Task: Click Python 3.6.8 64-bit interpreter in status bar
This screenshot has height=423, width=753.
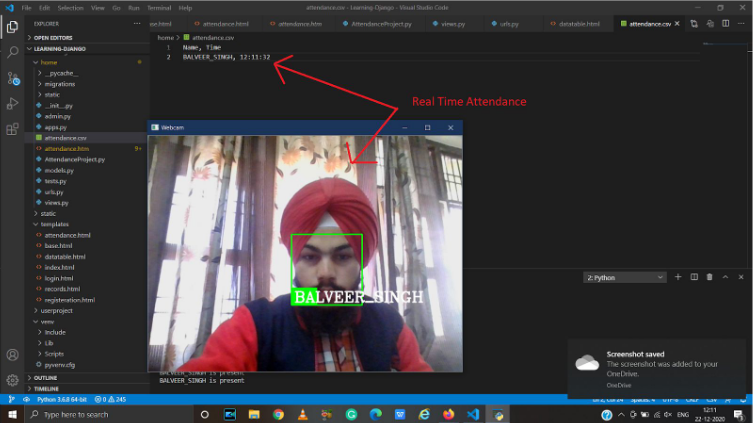Action: [62, 399]
